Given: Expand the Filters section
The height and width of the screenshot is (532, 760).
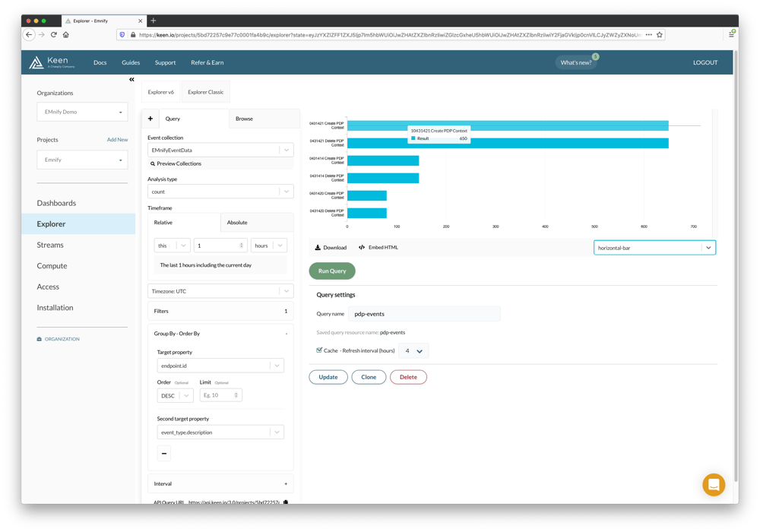Looking at the screenshot, I should point(220,311).
